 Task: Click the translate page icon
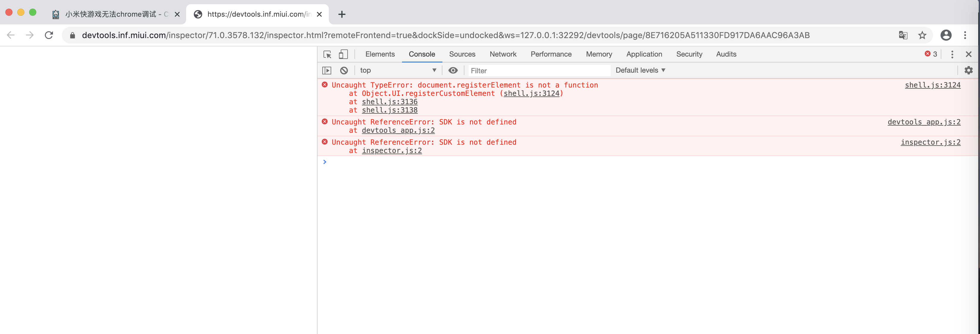(x=903, y=35)
